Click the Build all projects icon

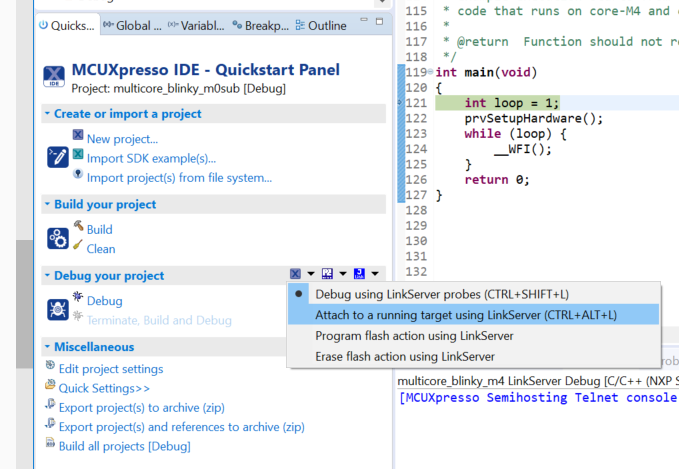[50, 443]
